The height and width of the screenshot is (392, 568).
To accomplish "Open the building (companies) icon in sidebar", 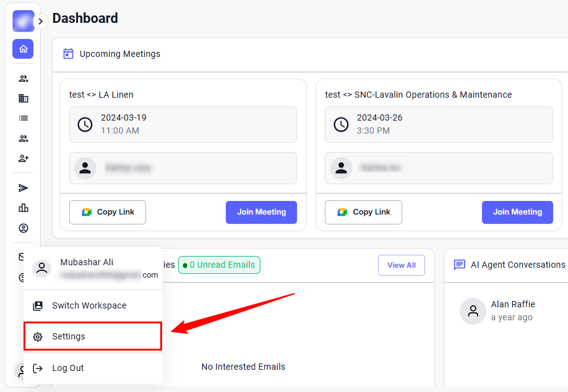I will 24,98.
